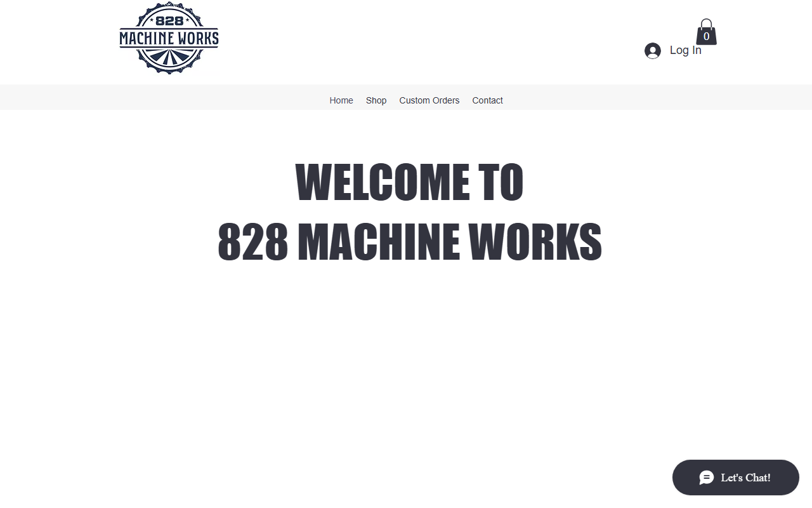Open the shopping cart bag icon

(x=706, y=32)
